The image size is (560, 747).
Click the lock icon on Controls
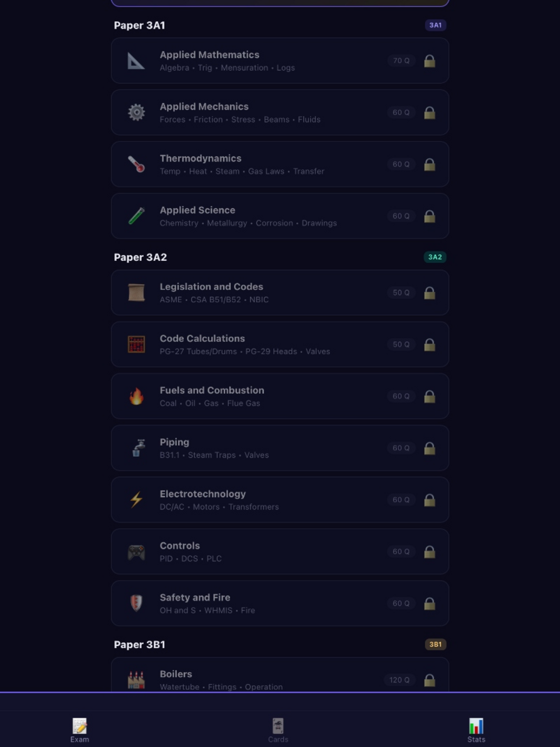pyautogui.click(x=430, y=552)
